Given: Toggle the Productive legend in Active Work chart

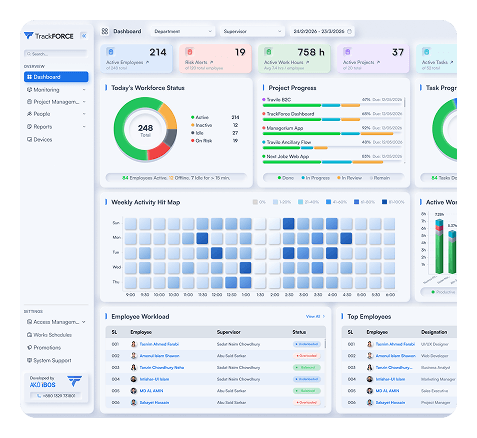Looking at the screenshot, I should [x=443, y=292].
